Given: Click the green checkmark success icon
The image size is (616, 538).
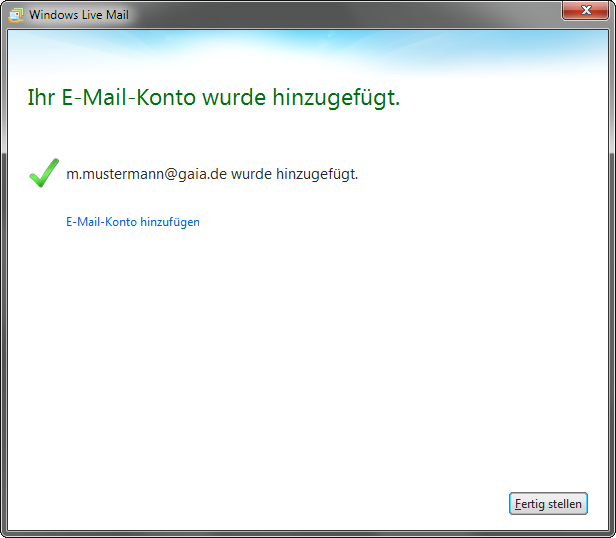Looking at the screenshot, I should click(44, 173).
